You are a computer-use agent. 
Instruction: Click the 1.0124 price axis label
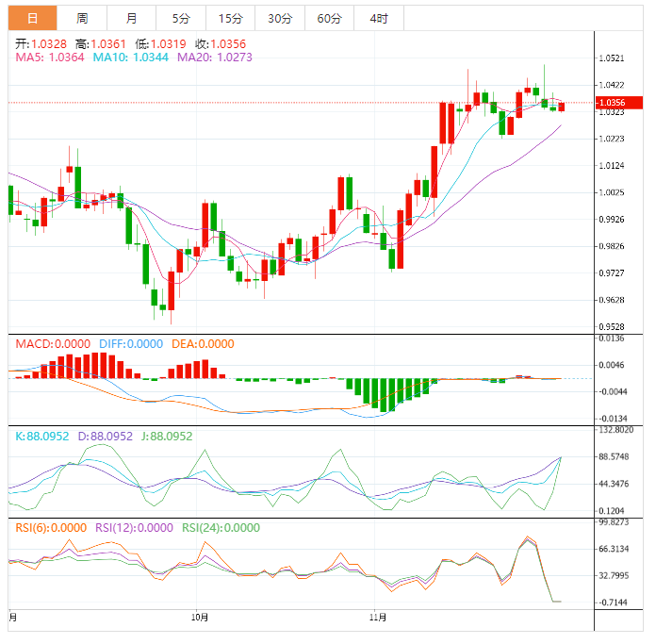click(x=612, y=165)
